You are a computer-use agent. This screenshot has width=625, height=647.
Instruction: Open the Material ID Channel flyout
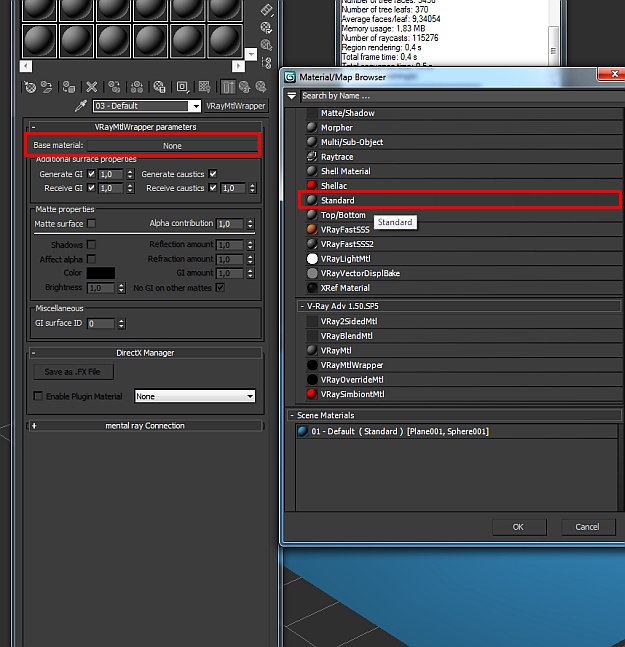tap(182, 87)
